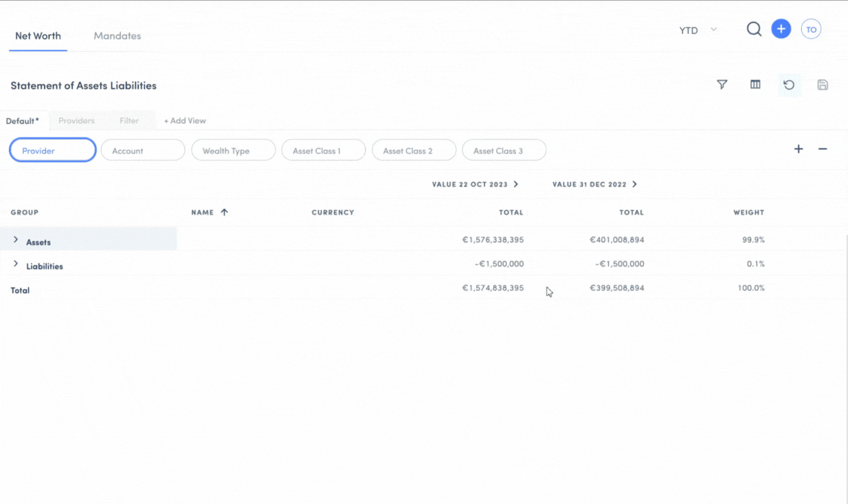The image size is (848, 504).
Task: Open the column settings icon
Action: tap(755, 85)
